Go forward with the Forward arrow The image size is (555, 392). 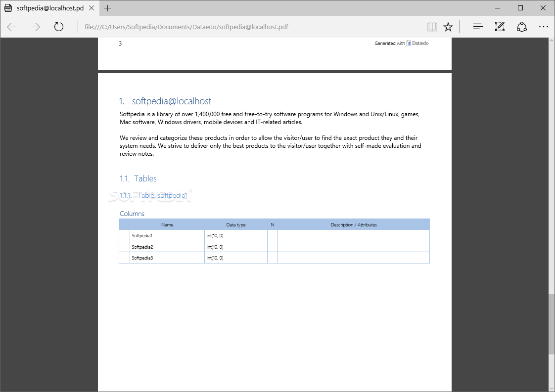35,27
